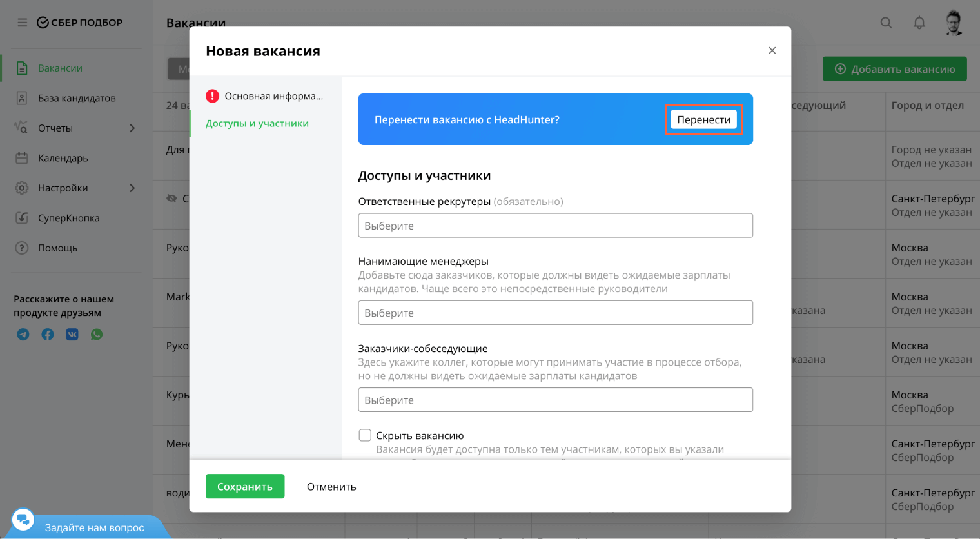Click the Помощь question mark icon
The width and height of the screenshot is (980, 539).
(x=22, y=248)
